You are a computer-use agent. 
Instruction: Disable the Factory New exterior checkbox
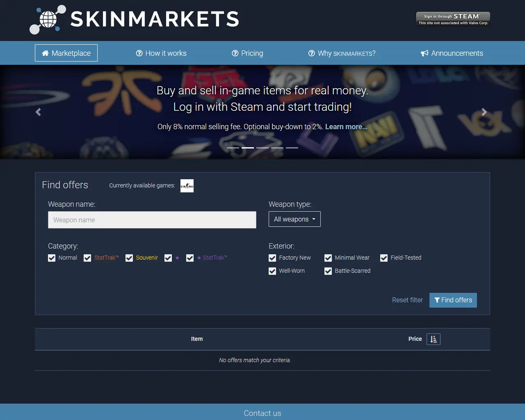coord(272,258)
